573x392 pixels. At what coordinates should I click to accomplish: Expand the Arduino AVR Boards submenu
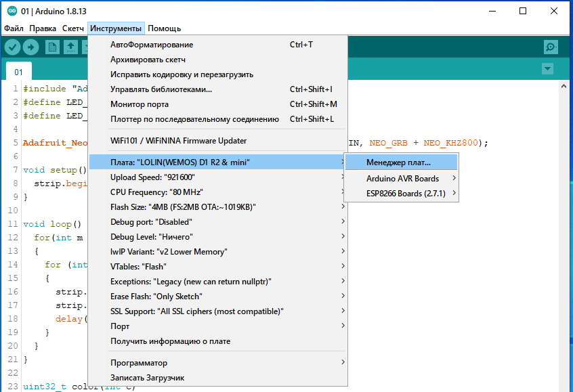[x=402, y=179]
